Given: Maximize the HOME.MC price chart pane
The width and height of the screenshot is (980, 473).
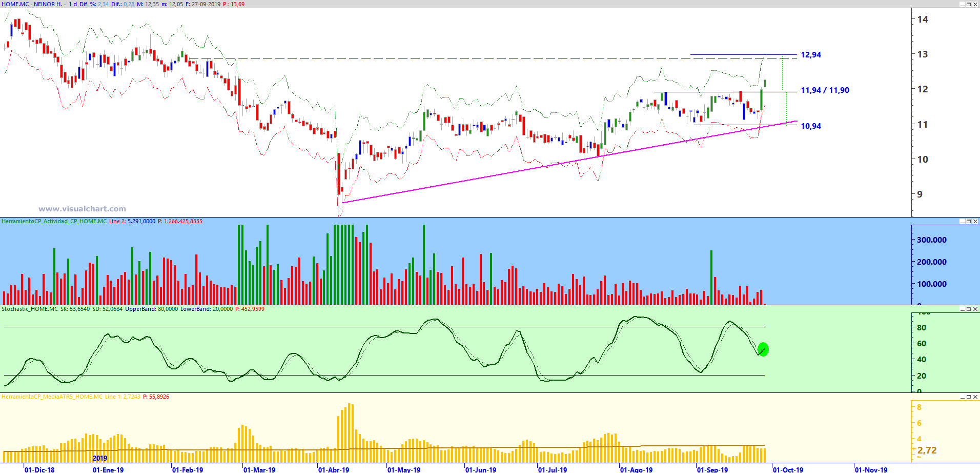Looking at the screenshot, I should (969, 4).
